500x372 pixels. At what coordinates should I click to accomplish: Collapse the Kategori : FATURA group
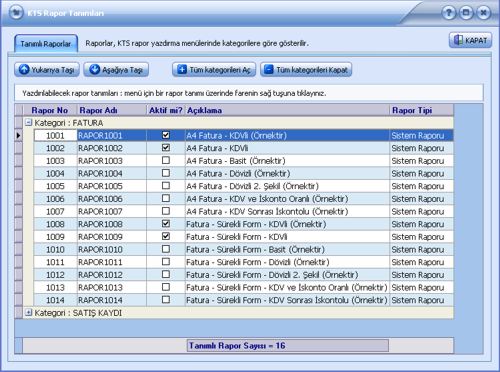[x=29, y=123]
